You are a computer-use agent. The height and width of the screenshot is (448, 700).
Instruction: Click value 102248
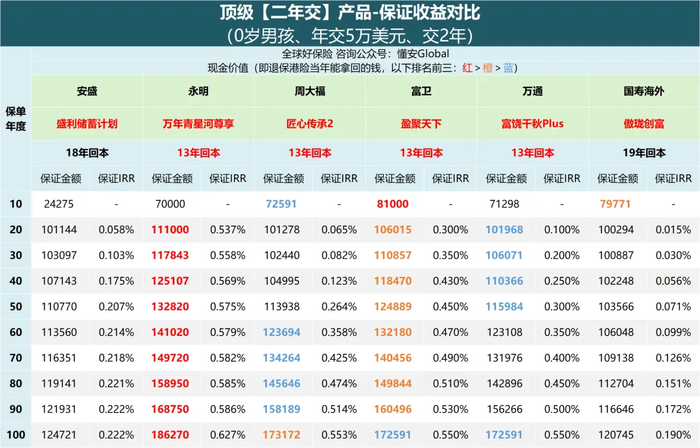click(616, 281)
